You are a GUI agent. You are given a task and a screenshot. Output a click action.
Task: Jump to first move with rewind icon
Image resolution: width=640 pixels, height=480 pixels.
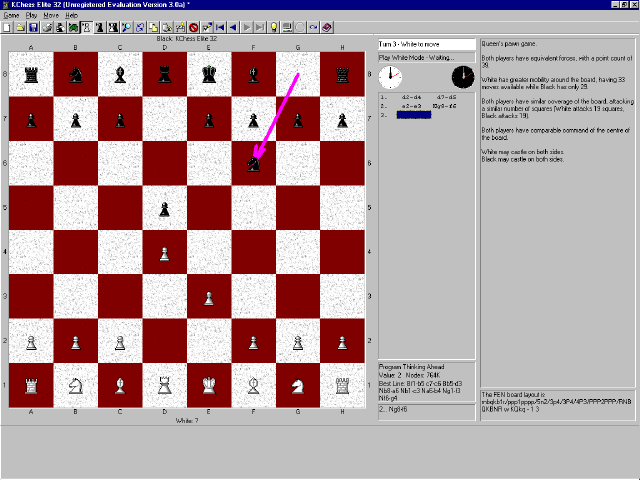pos(220,27)
